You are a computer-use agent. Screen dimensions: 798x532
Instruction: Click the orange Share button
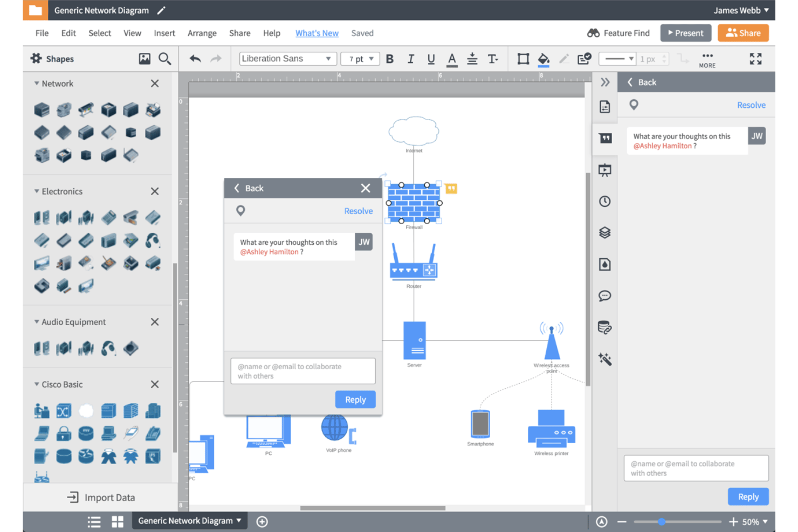coord(743,33)
